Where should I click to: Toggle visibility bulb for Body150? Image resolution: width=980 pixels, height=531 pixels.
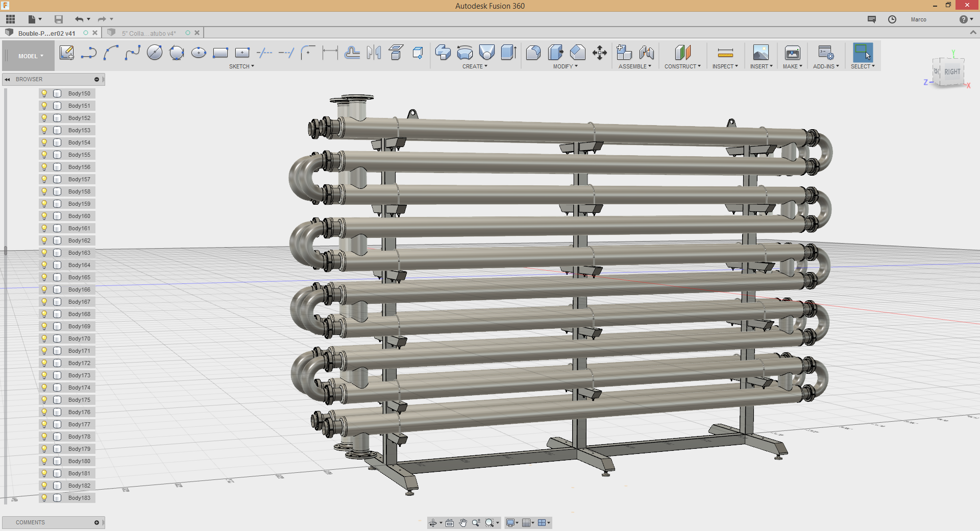click(44, 93)
